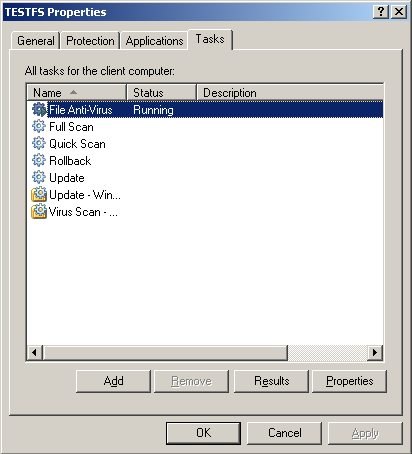Confirm the dialog with OK
Image resolution: width=412 pixels, height=454 pixels.
[203, 433]
